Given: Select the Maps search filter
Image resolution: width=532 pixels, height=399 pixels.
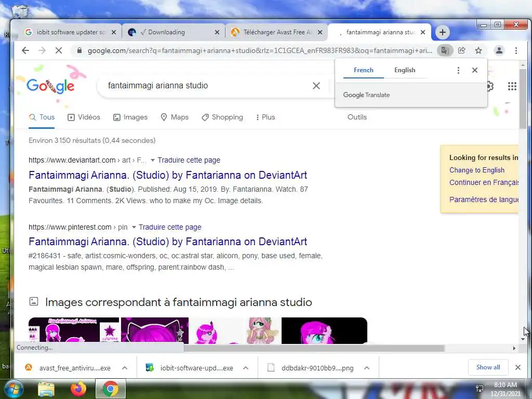Looking at the screenshot, I should [175, 117].
